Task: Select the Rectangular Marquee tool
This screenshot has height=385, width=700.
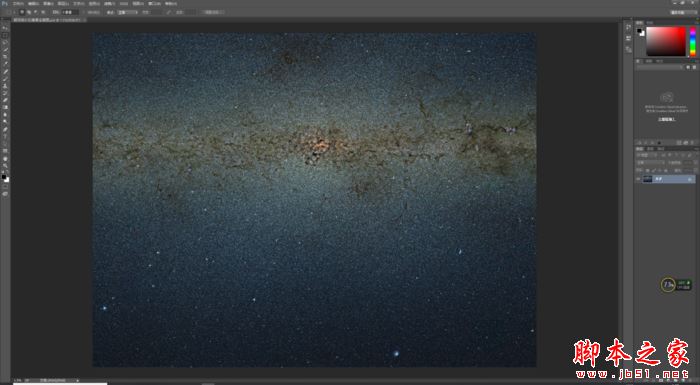Action: (x=5, y=36)
